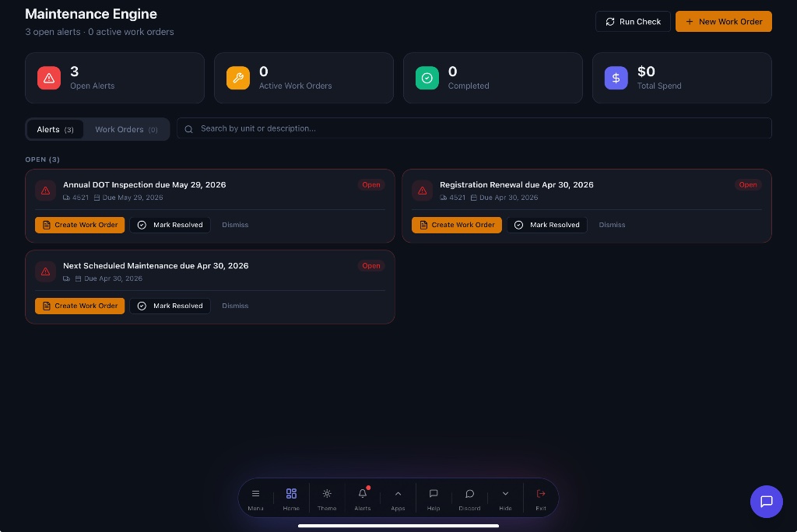797x532 pixels.
Task: Create Work Order for Annual DOT Inspection
Action: pos(80,225)
